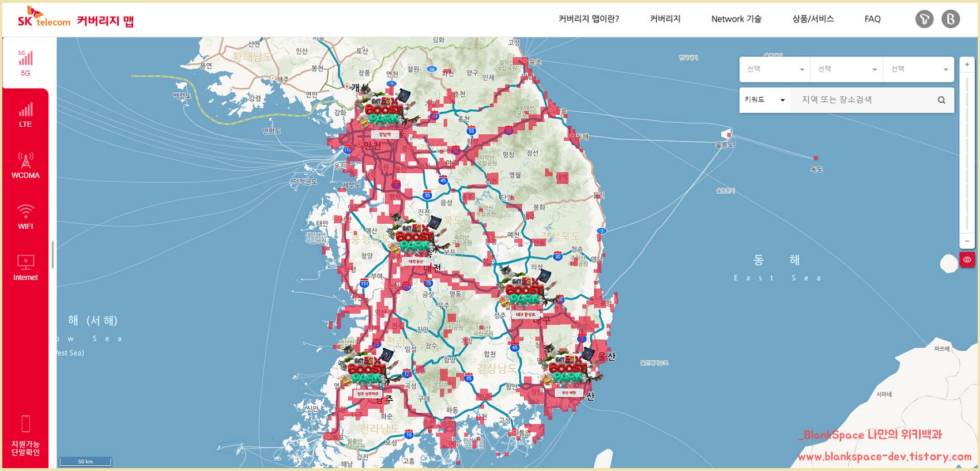Viewport: 980px width, 471px height.
Task: Open the T brand round gray icon
Action: click(x=924, y=19)
